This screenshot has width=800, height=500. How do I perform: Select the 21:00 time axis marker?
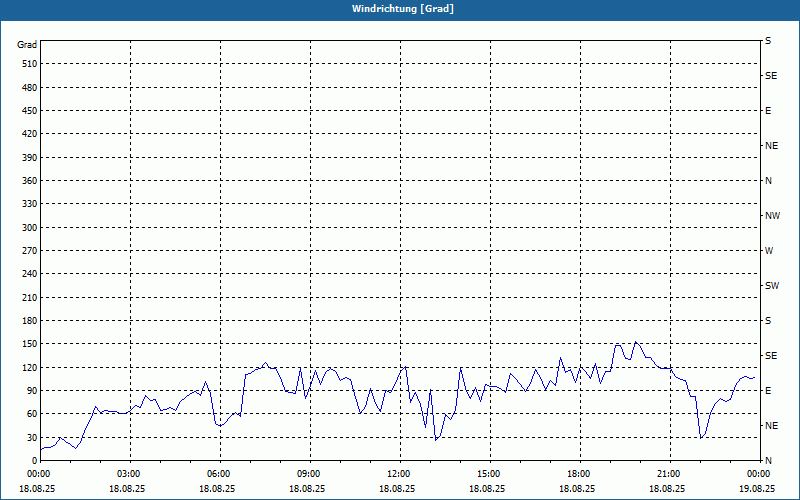(x=669, y=473)
